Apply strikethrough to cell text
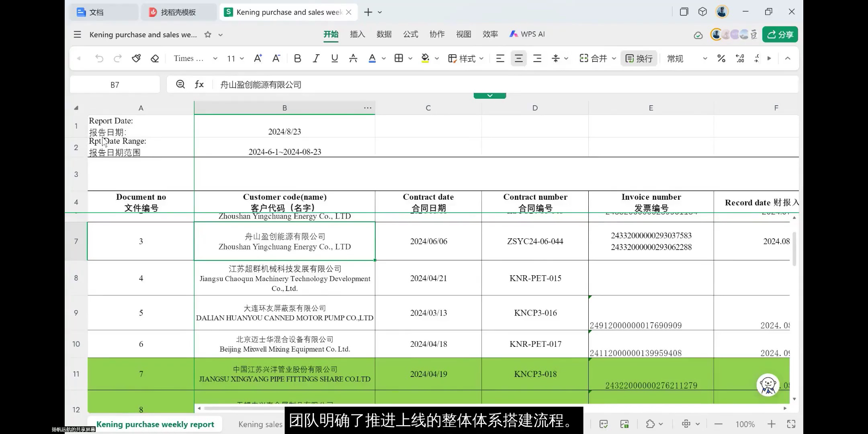The image size is (868, 434). 352,58
